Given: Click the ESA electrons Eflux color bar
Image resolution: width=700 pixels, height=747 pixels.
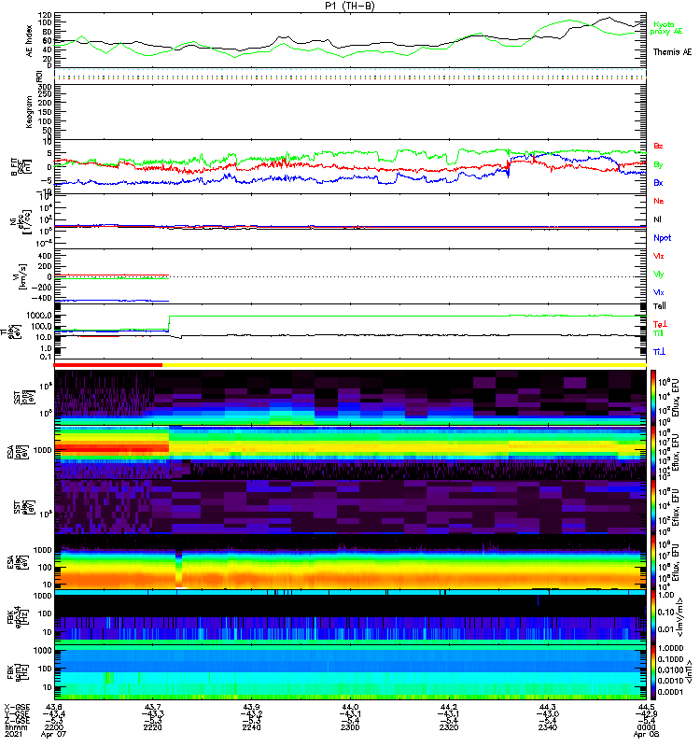Looking at the screenshot, I should click(x=653, y=562).
